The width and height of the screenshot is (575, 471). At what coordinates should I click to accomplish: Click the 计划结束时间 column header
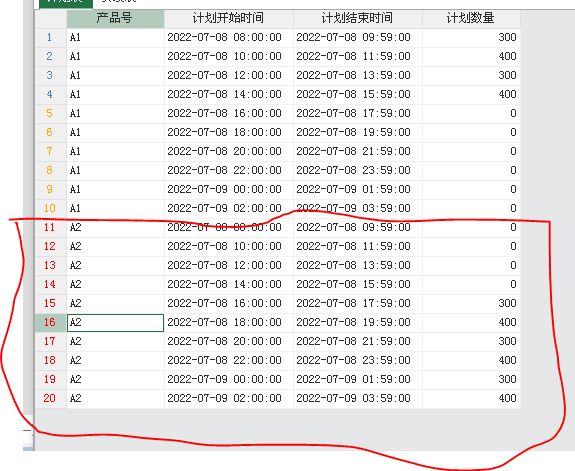pyautogui.click(x=358, y=18)
